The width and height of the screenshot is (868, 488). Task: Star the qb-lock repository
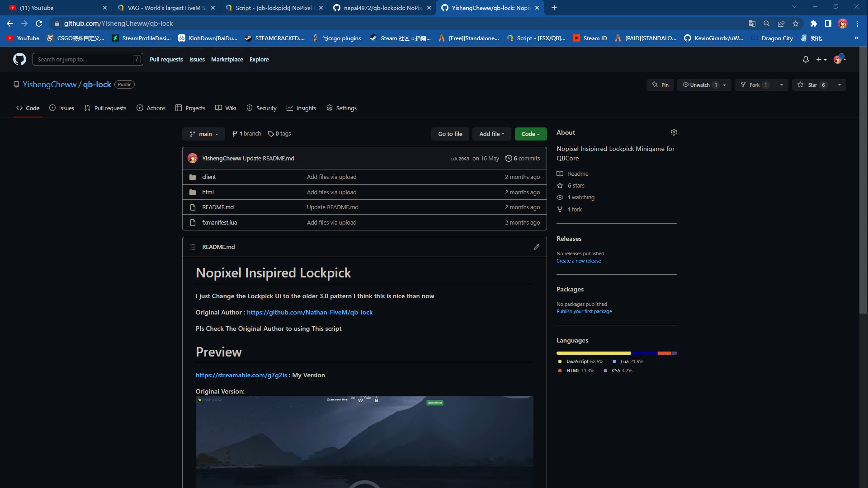812,85
